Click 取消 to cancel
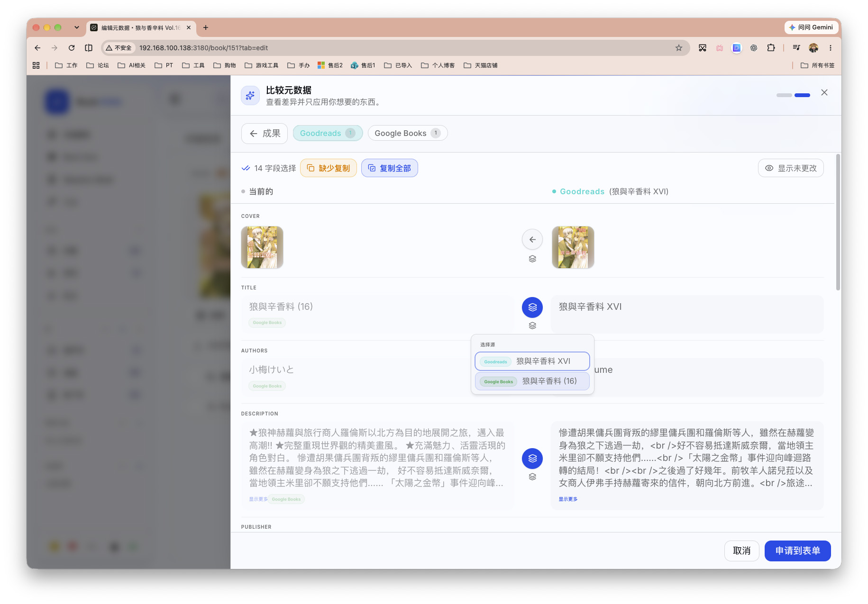Viewport: 868px width, 604px height. [x=742, y=551]
